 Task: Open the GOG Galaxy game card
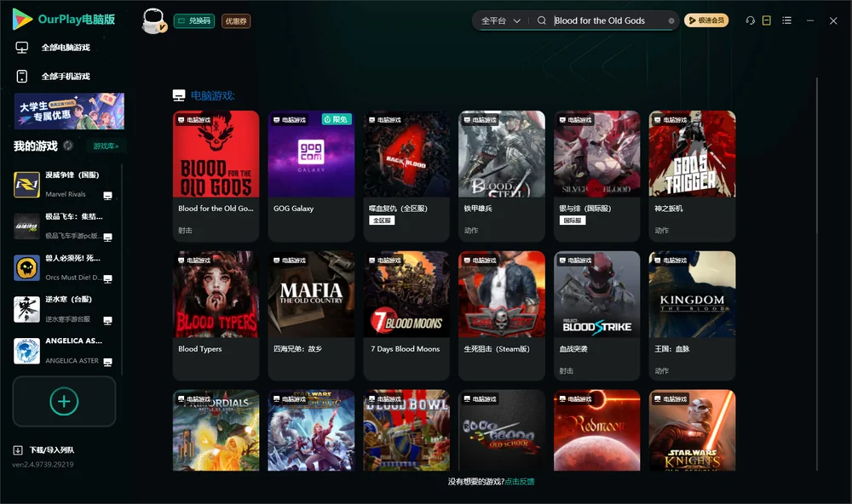311,176
